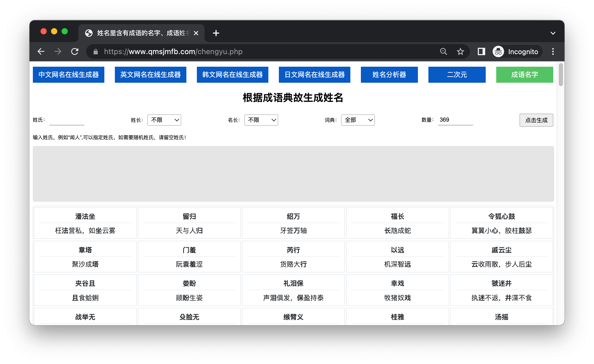Select the name 以远
This screenshot has width=594, height=364.
coord(397,250)
